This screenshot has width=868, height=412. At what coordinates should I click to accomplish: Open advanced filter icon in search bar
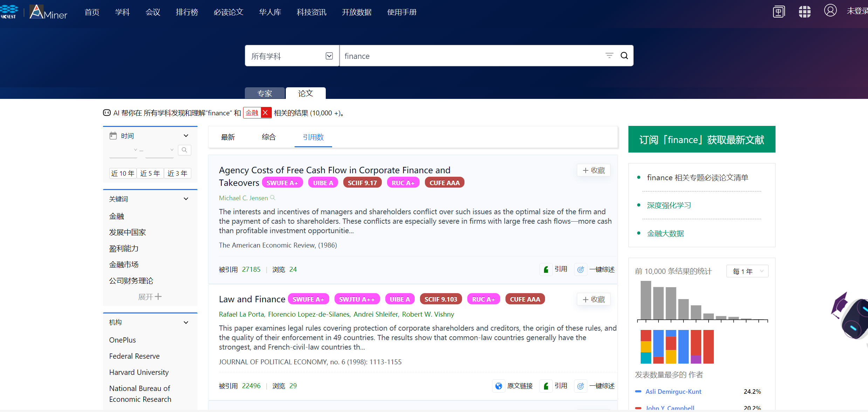[609, 56]
